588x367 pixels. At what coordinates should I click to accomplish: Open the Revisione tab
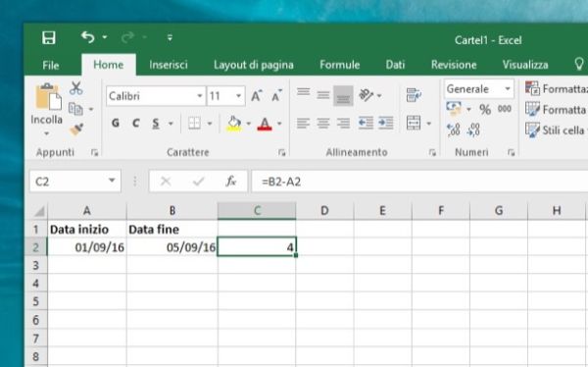[454, 65]
